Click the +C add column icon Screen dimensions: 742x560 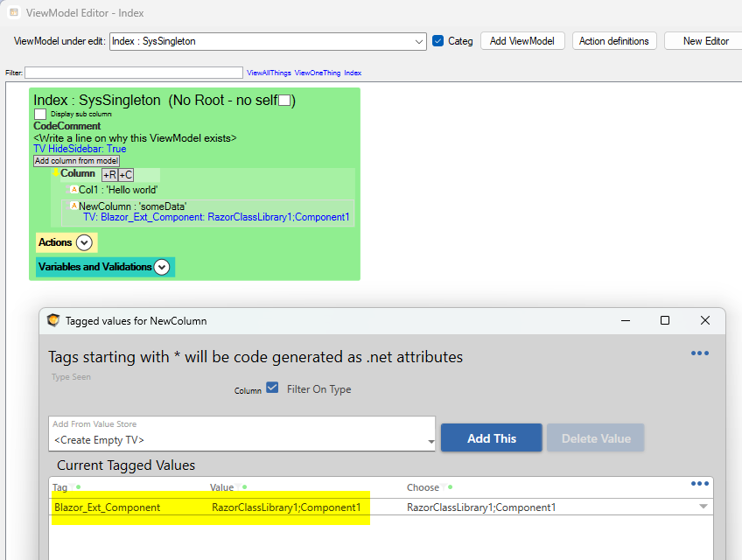(125, 175)
